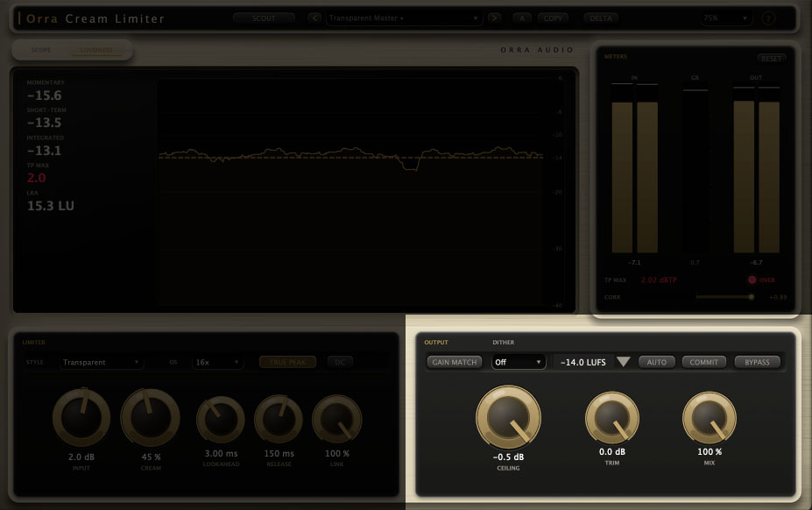Click the CEILING knob
The height and width of the screenshot is (510, 812).
[x=508, y=417]
